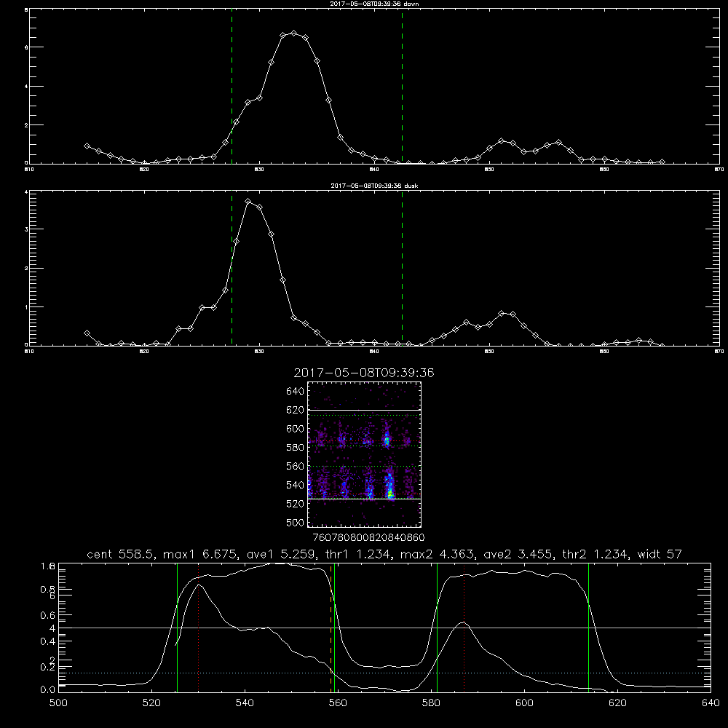Click the green boundary line near 614
This screenshot has width=728, height=728.
coord(588,628)
